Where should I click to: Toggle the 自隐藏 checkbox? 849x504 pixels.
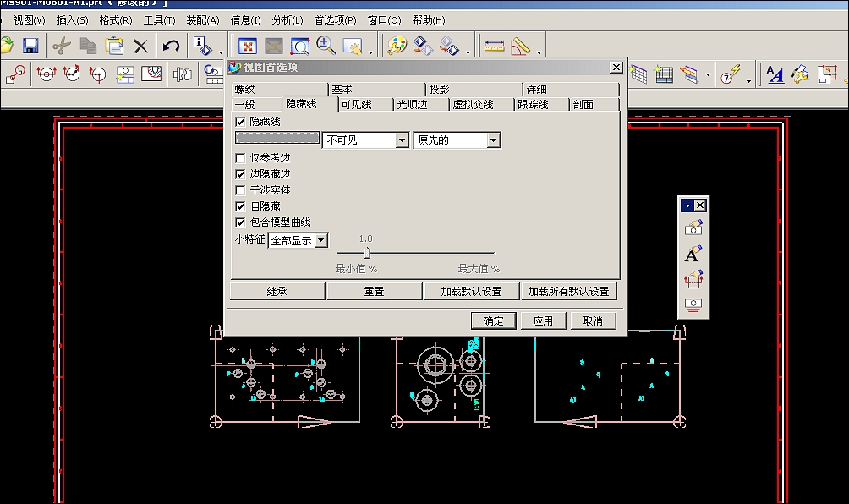(240, 206)
